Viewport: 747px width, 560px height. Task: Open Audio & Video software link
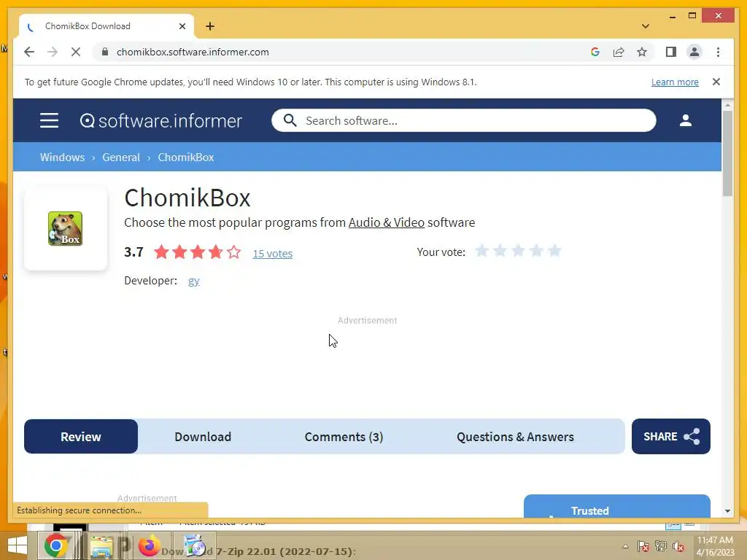[387, 222]
